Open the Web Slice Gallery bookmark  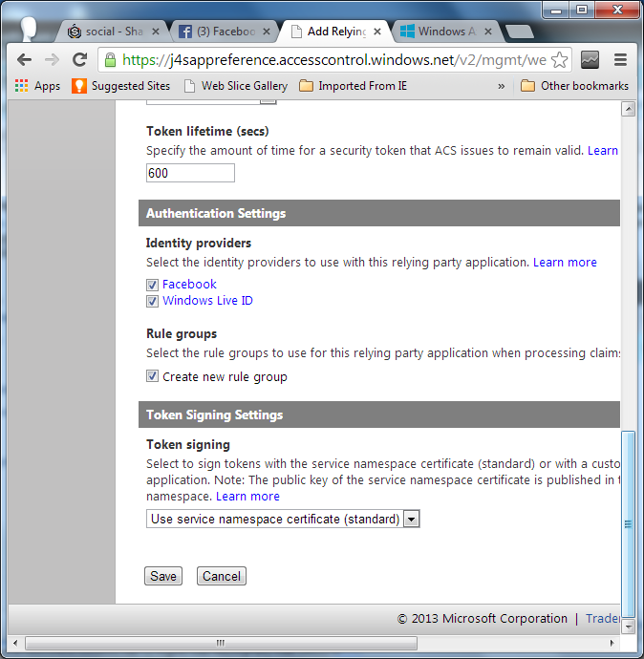(236, 86)
